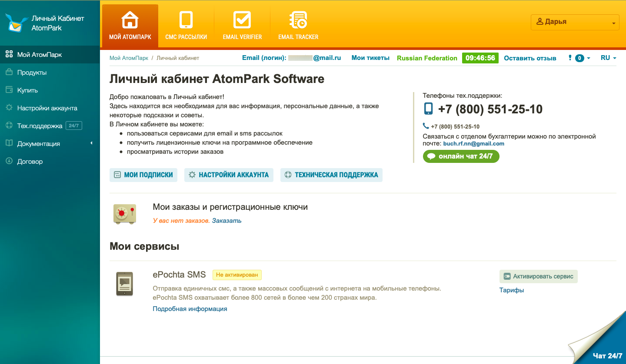Viewport: 626px width, 364px height.
Task: Click the Заказать link
Action: coord(226,221)
